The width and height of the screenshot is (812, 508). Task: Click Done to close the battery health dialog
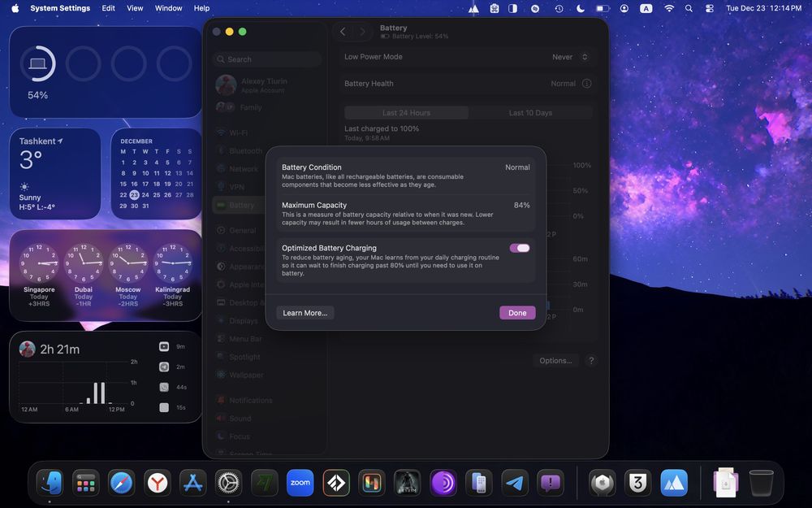(517, 313)
